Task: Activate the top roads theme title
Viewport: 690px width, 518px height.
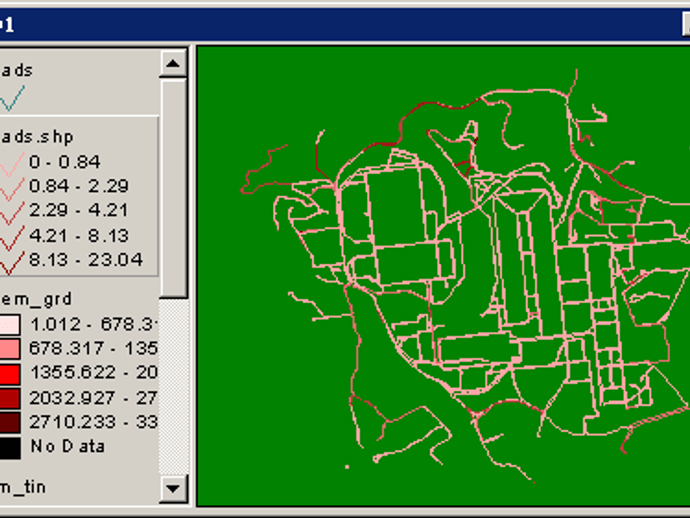Action: coord(17,70)
